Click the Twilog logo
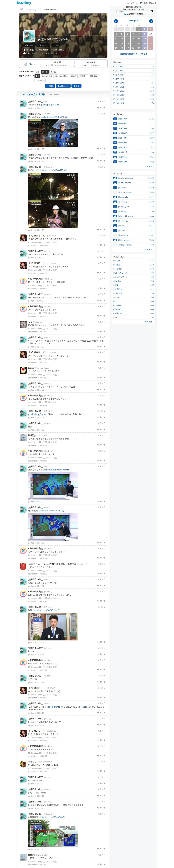The image size is (174, 868). (x=24, y=3)
